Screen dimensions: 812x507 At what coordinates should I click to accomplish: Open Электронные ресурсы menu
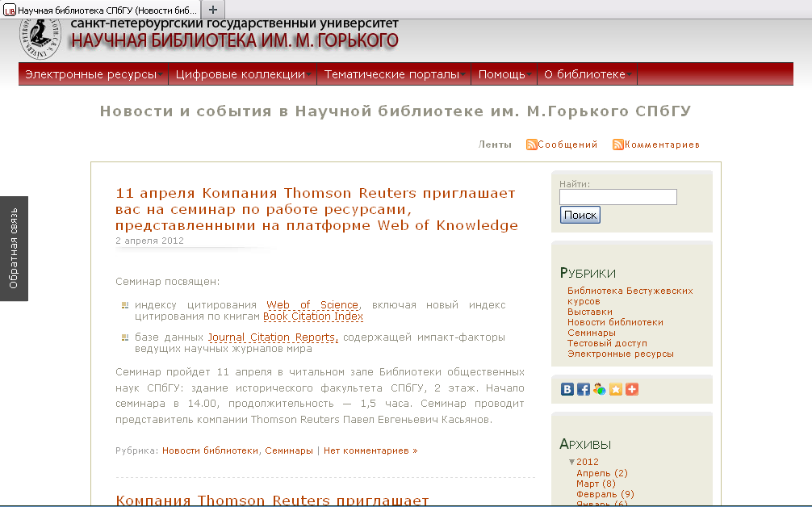click(x=94, y=74)
